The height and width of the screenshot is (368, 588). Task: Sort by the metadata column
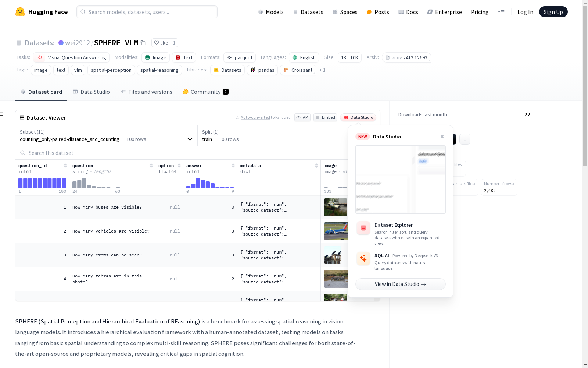coord(316,166)
